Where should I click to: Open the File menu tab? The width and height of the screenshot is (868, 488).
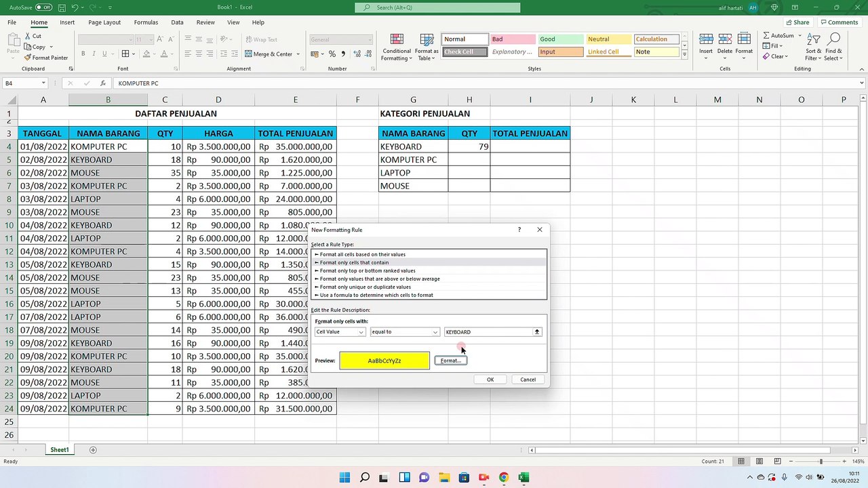pyautogui.click(x=12, y=22)
